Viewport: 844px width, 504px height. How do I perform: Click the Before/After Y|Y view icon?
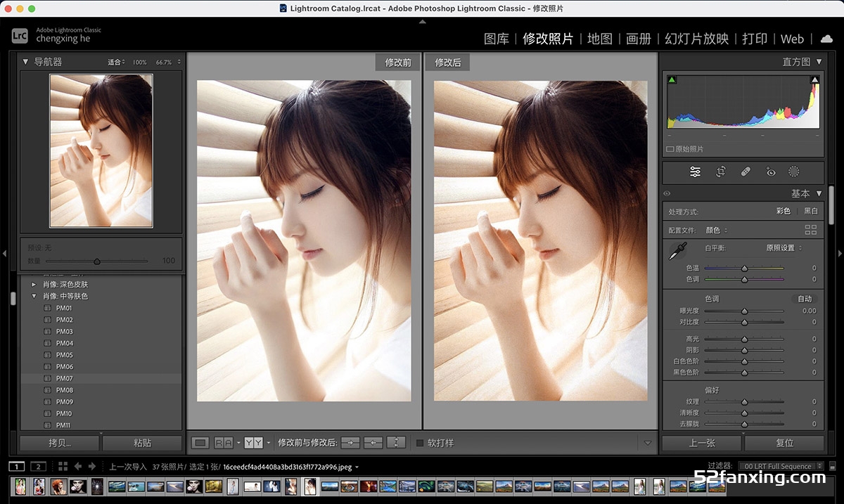(254, 443)
